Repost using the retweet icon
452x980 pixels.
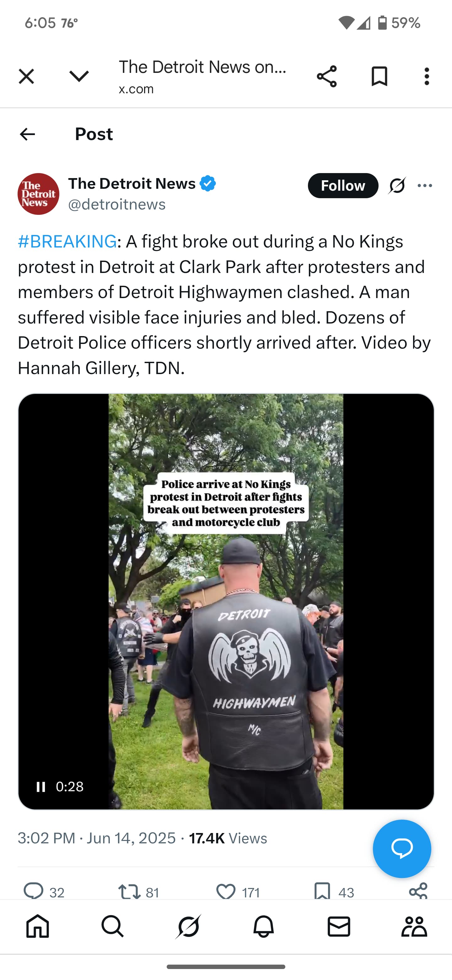click(129, 892)
